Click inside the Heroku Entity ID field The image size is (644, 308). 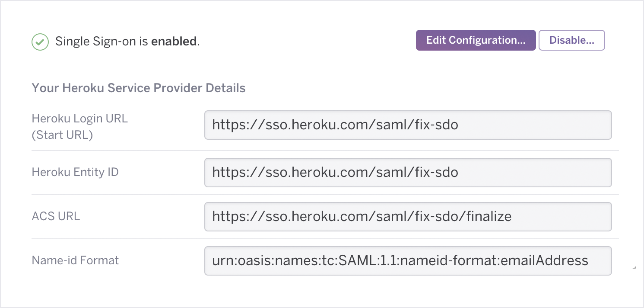click(x=408, y=173)
